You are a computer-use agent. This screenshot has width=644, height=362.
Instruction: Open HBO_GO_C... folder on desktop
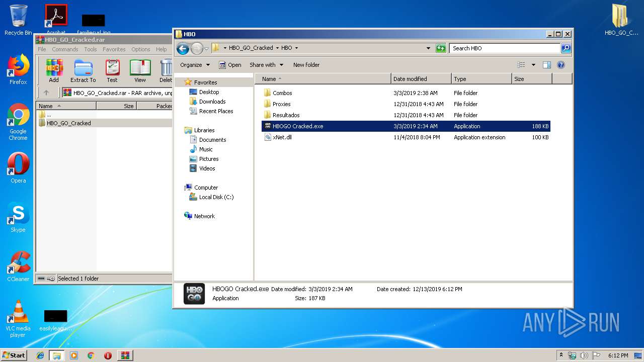(x=621, y=20)
